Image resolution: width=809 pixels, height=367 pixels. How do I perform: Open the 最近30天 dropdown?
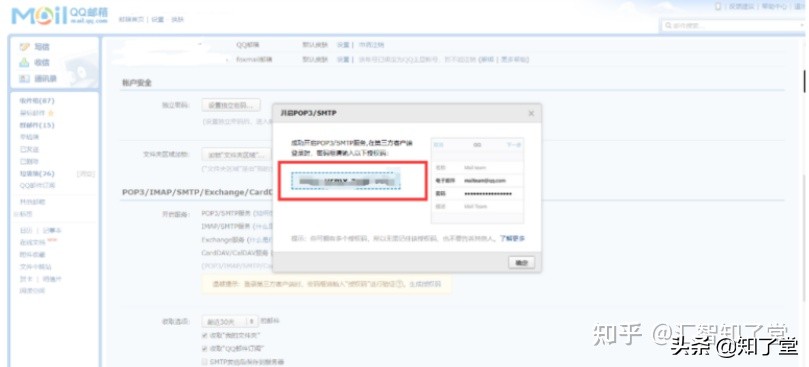pyautogui.click(x=230, y=321)
